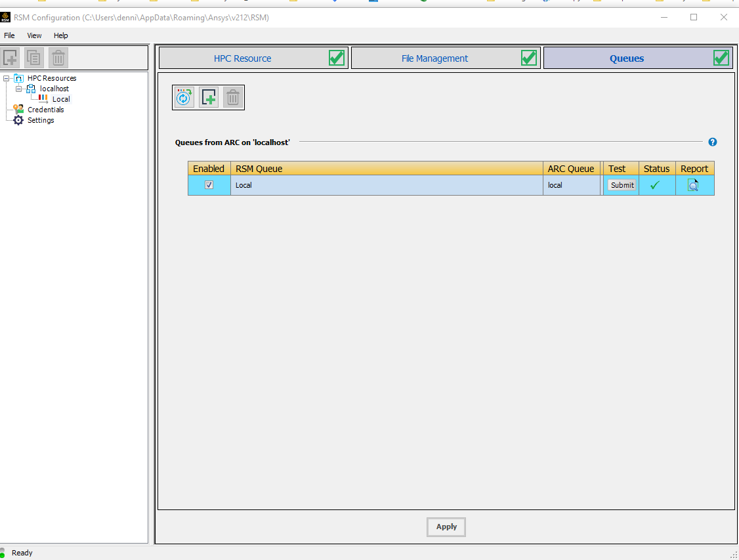Collapse the localhost tree node

(x=18, y=89)
